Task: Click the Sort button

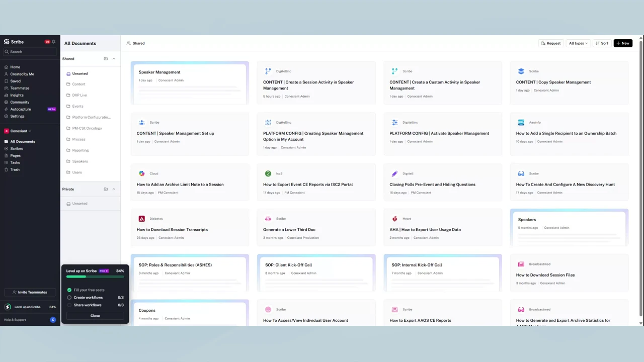Action: tap(602, 43)
